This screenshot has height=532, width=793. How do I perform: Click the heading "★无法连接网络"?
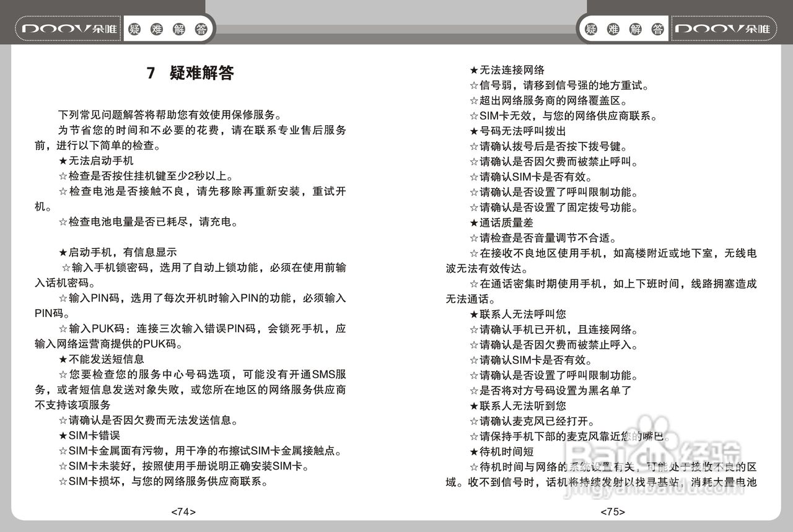pos(507,70)
